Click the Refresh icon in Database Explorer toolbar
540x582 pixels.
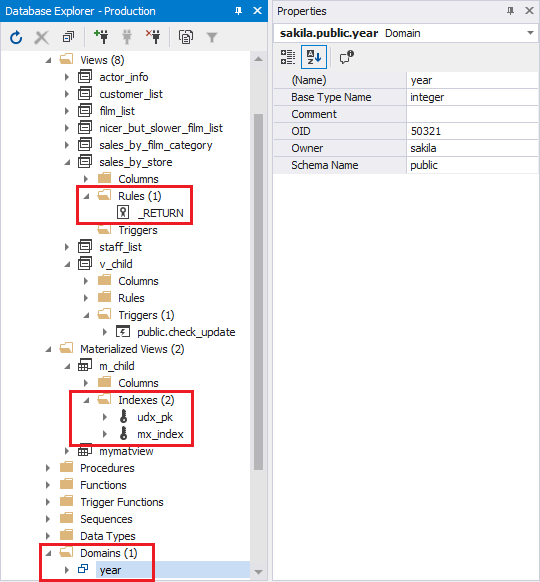tap(16, 37)
